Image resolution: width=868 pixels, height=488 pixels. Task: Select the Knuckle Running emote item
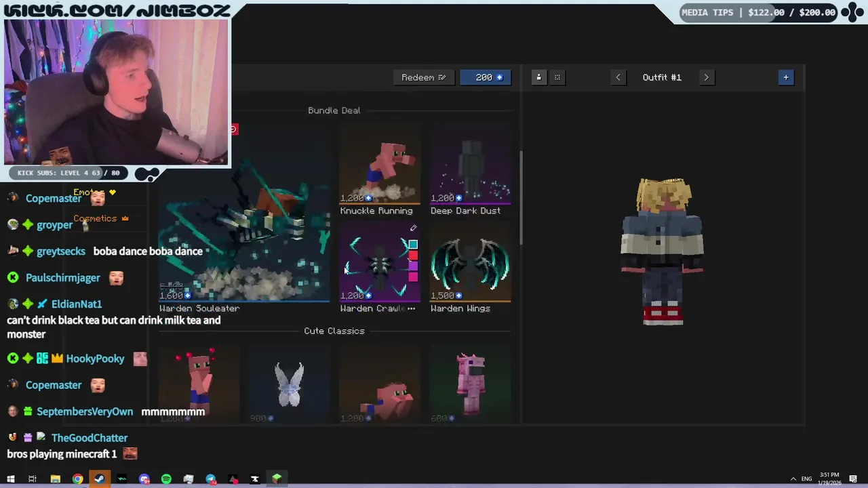click(x=380, y=171)
